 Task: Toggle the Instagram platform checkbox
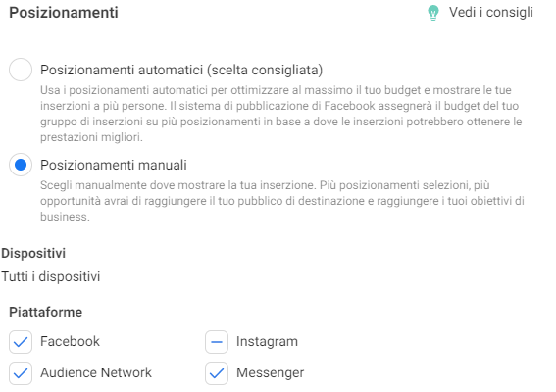pyautogui.click(x=217, y=342)
